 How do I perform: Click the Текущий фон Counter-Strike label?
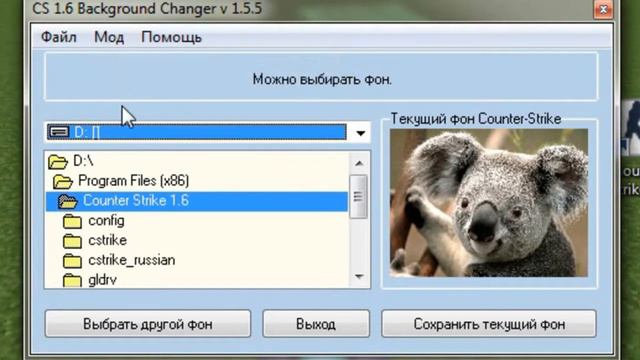pyautogui.click(x=476, y=119)
